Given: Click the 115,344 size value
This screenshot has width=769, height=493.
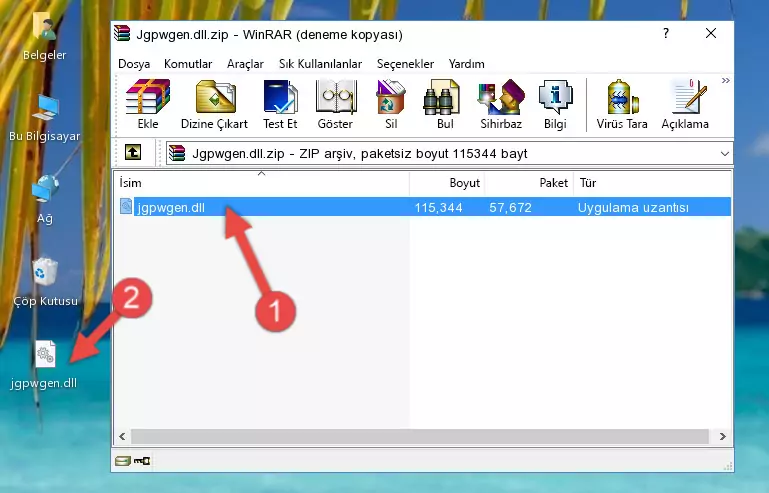Looking at the screenshot, I should point(438,208).
